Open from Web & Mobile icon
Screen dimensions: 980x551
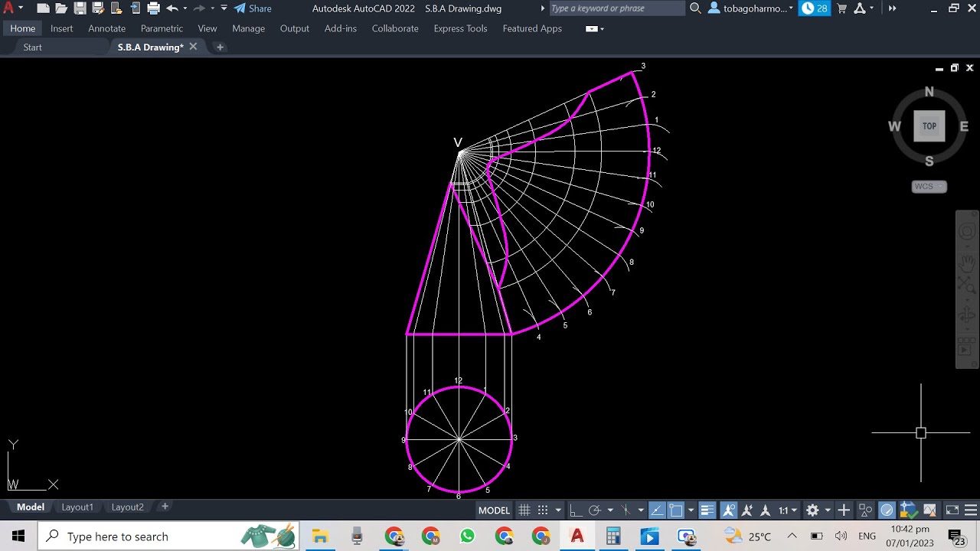[116, 8]
